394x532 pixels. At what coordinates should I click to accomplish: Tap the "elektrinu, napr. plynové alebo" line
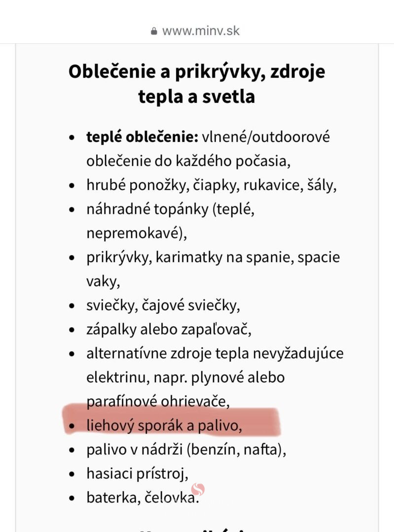[x=185, y=378]
